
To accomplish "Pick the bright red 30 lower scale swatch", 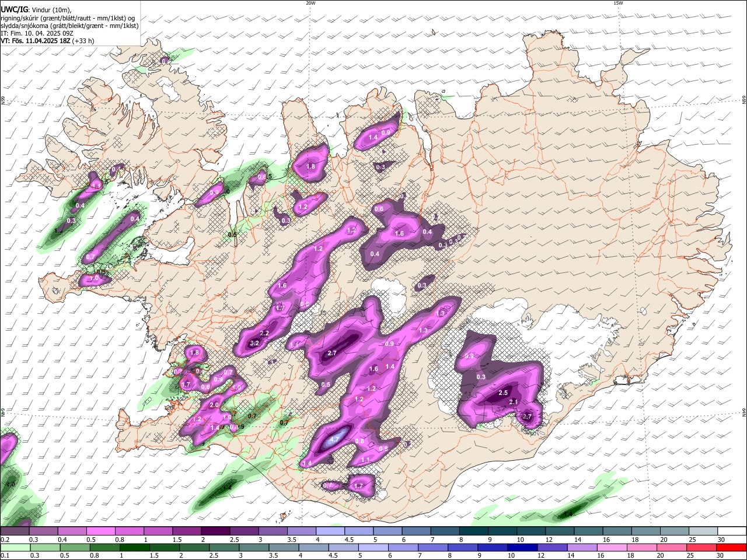I will click(x=732, y=547).
